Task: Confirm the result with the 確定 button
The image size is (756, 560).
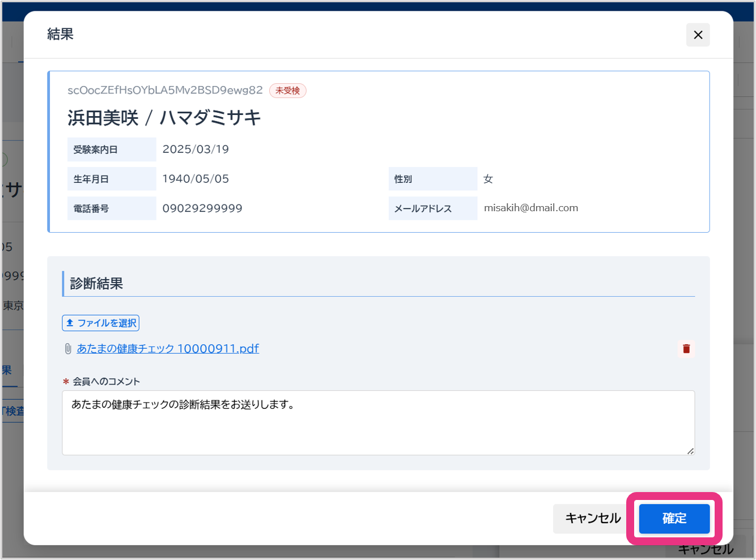Action: tap(674, 518)
